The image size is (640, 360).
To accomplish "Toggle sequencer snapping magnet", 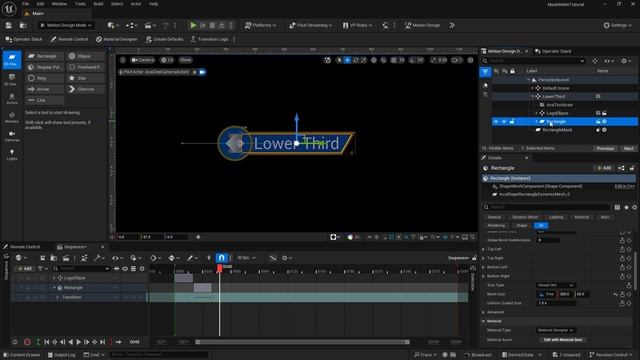I will pos(221,258).
